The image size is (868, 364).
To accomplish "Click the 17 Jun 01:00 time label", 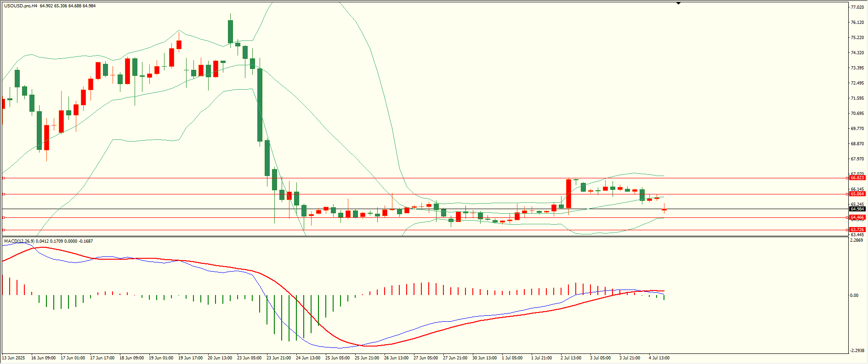I will pyautogui.click(x=73, y=358).
